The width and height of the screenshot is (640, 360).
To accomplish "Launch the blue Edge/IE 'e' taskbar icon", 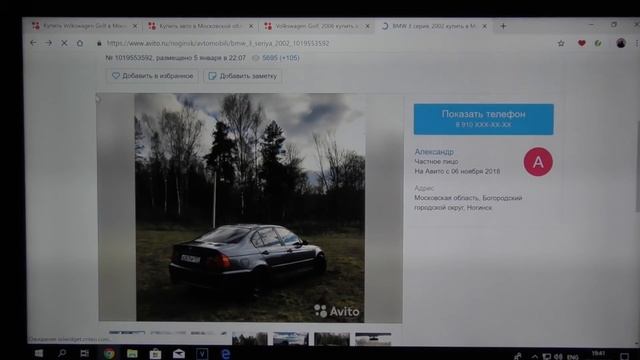I will pos(225,353).
